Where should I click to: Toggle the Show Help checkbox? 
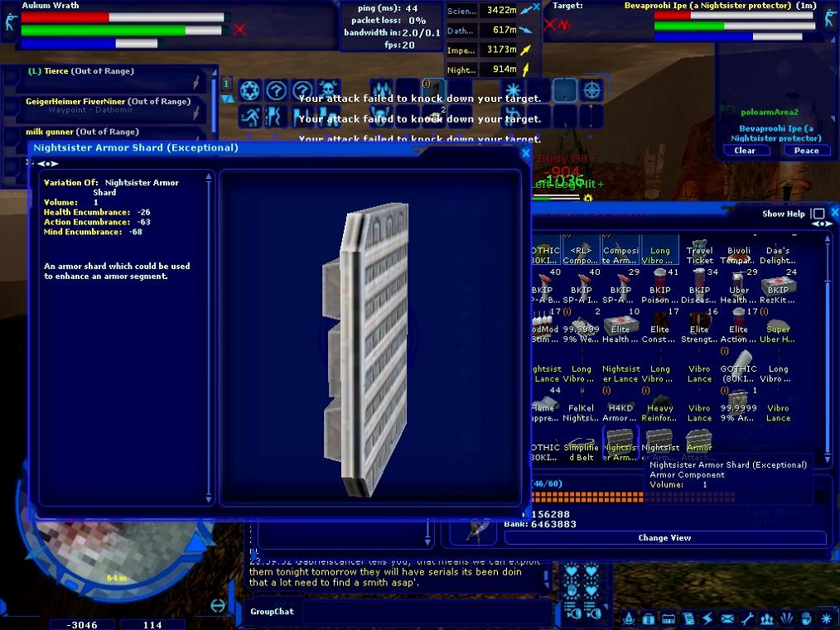(818, 214)
